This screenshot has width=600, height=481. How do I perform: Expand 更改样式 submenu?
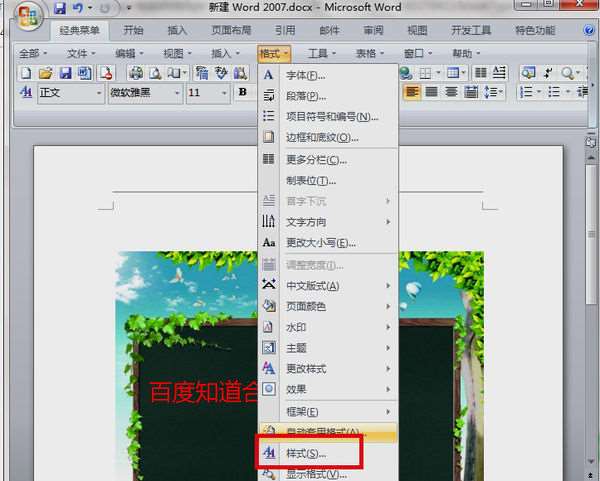tap(328, 368)
